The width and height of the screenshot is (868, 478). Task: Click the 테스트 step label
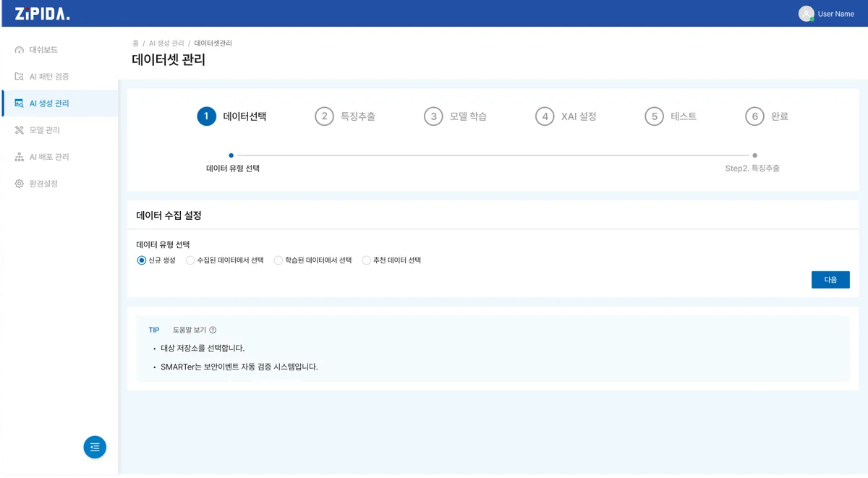pos(684,116)
